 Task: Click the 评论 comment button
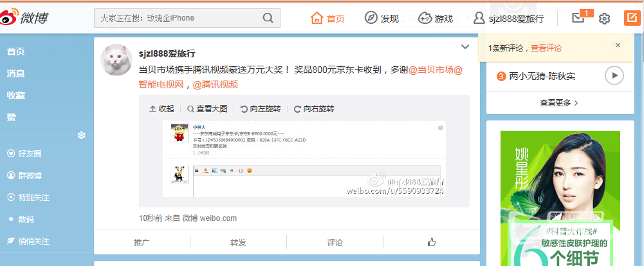[335, 243]
